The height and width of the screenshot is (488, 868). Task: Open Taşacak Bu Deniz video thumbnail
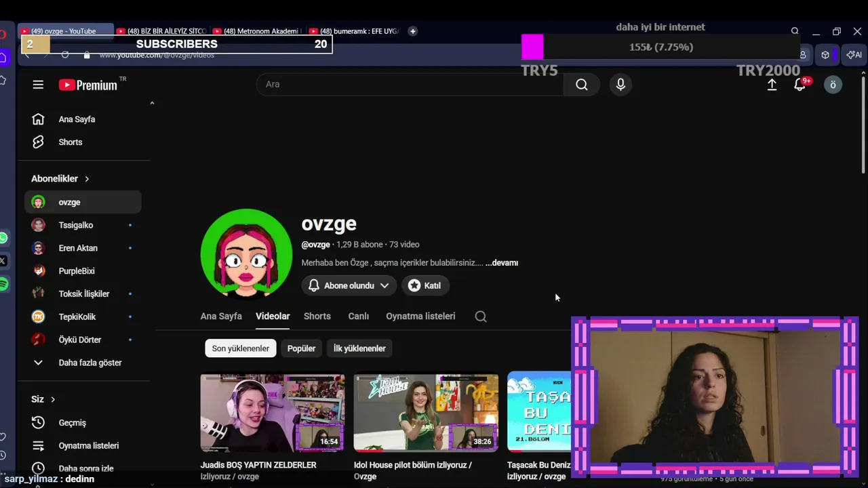click(x=539, y=411)
